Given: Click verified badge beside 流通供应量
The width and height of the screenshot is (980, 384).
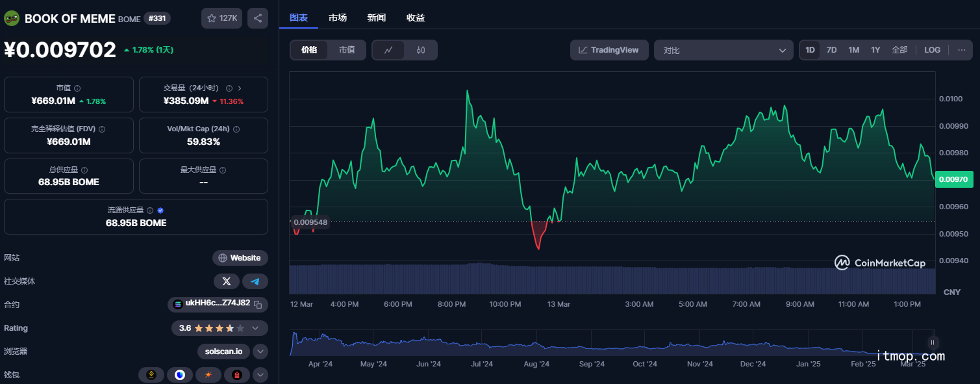Looking at the screenshot, I should 160,211.
